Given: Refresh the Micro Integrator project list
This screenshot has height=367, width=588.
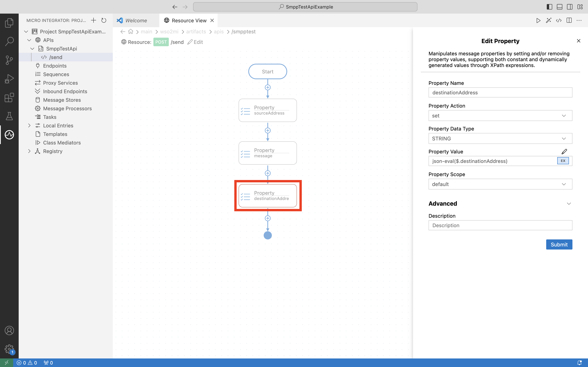Looking at the screenshot, I should coord(104,20).
